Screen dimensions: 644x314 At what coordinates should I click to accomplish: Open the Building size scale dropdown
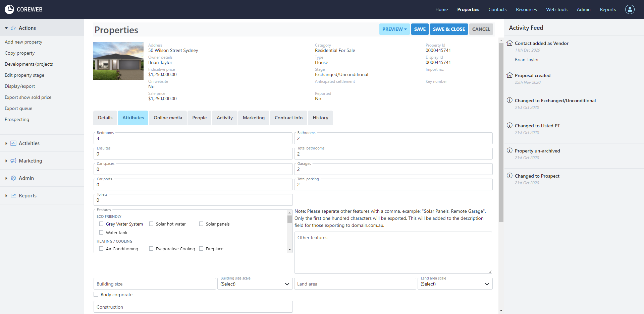[255, 284]
